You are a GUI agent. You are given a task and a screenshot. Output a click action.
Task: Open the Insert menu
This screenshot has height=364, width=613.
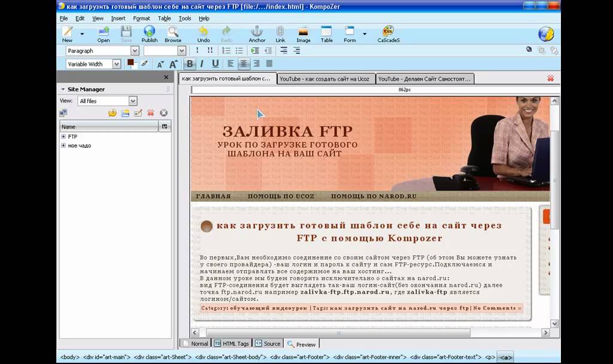118,19
